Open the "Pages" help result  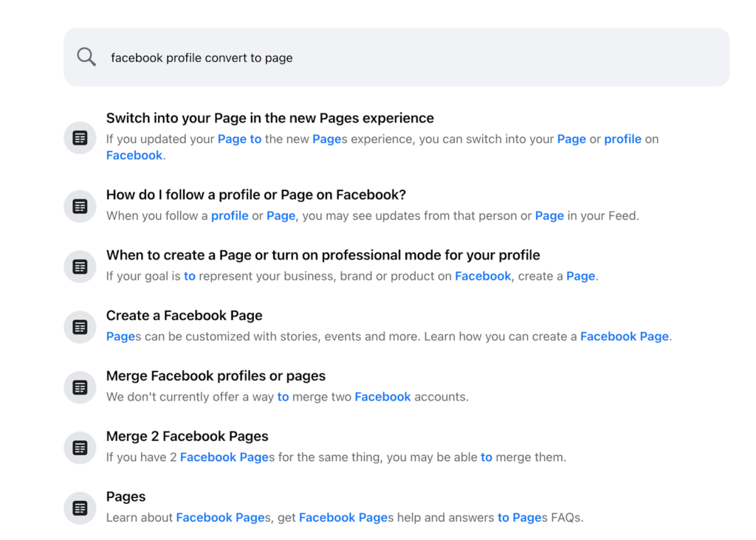click(x=126, y=496)
